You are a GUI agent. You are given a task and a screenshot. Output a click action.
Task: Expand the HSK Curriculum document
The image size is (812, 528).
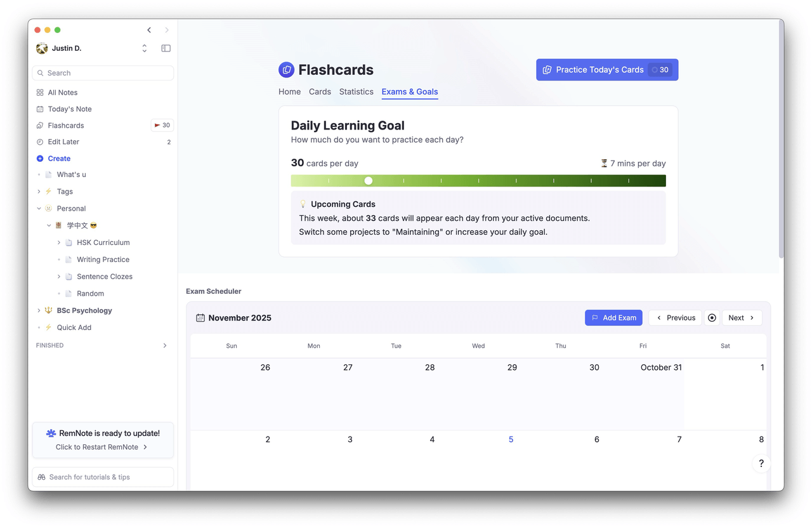[58, 242]
